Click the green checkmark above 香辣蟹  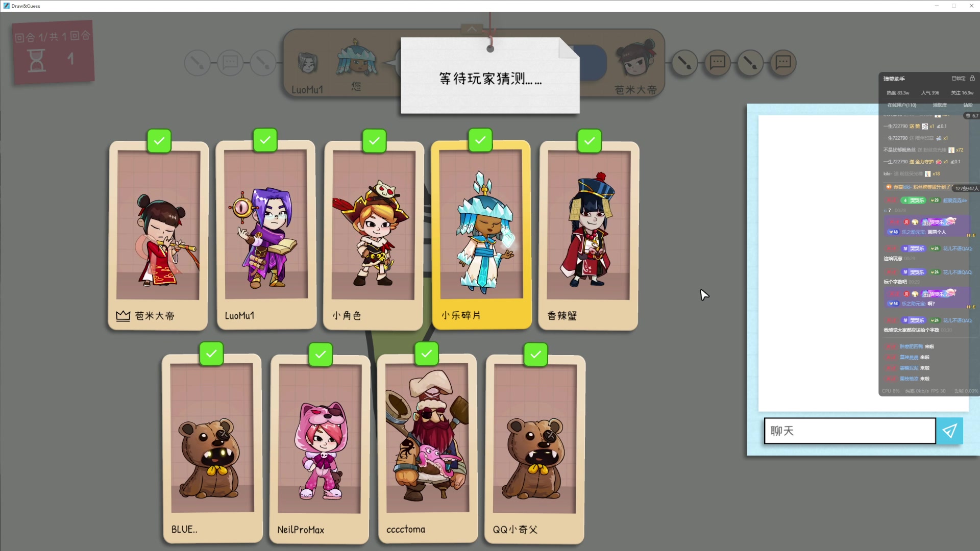(590, 141)
